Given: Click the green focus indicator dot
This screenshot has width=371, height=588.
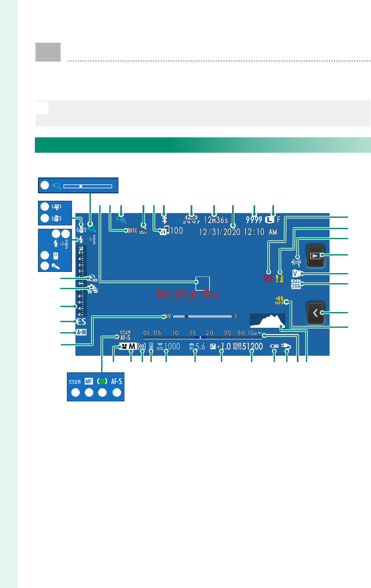Looking at the screenshot, I should click(x=102, y=381).
